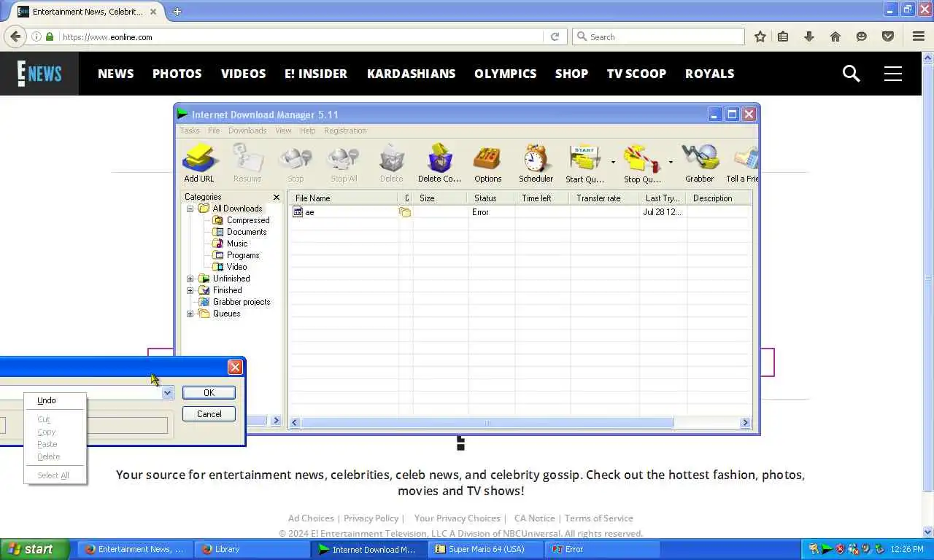The width and height of the screenshot is (934, 560).
Task: Open the Stop Queue dropdown arrow
Action: point(671,163)
